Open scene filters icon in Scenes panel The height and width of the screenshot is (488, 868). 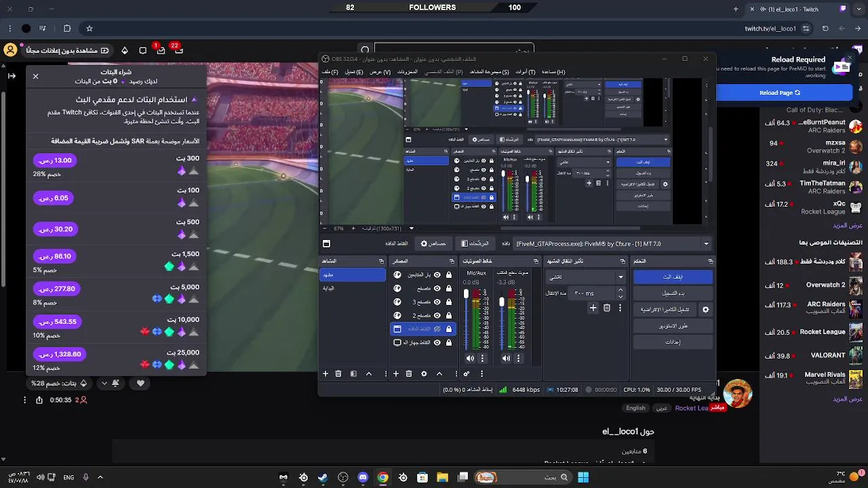point(353,373)
